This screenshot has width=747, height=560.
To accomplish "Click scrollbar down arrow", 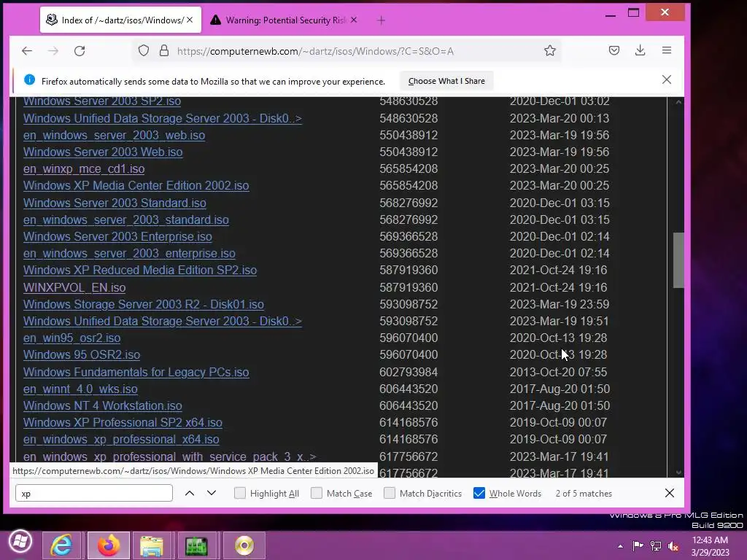I will click(678, 472).
